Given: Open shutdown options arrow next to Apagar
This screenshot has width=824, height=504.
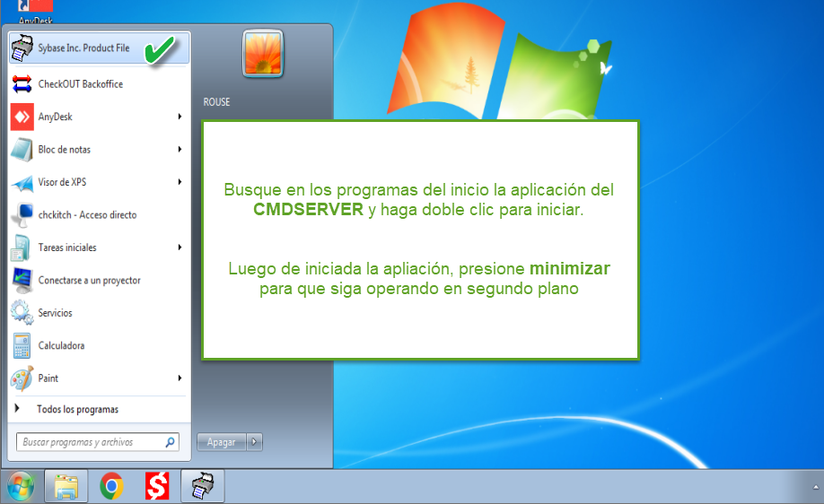Looking at the screenshot, I should click(254, 442).
